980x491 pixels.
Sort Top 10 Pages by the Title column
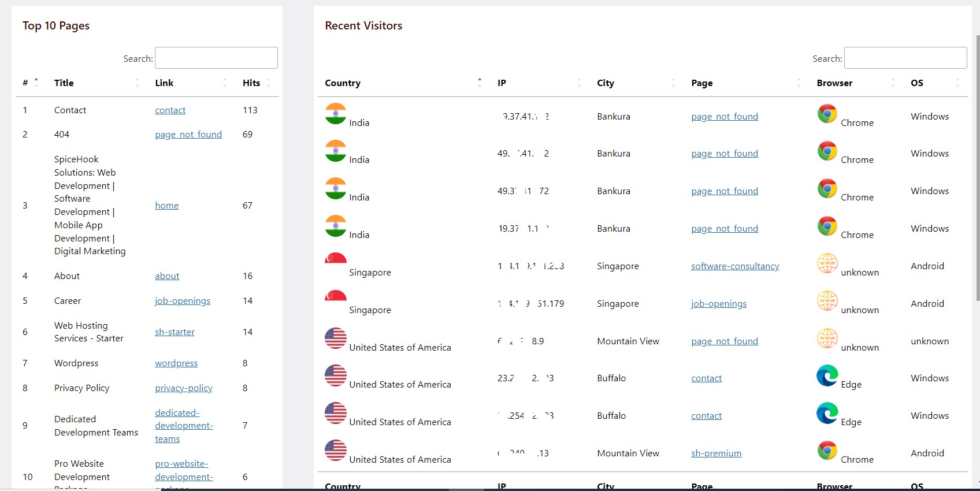click(96, 83)
